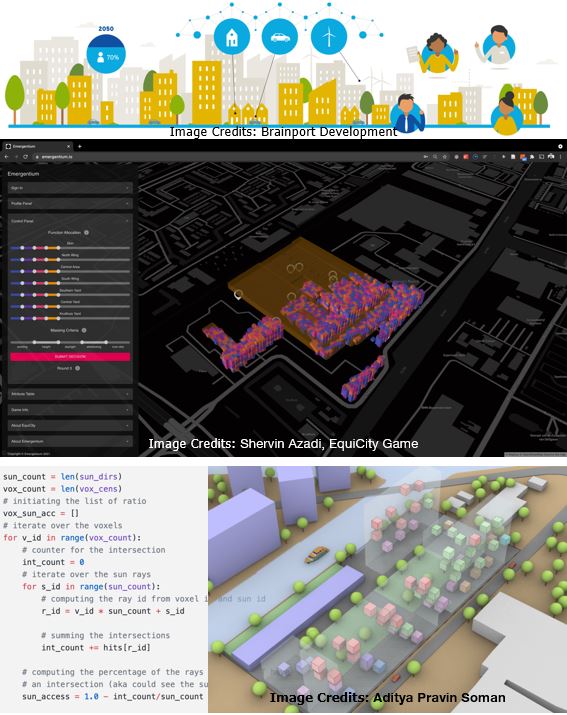Open the zoom magnifier in the address bar
Viewport: 567px width, 715px height.
point(435,157)
